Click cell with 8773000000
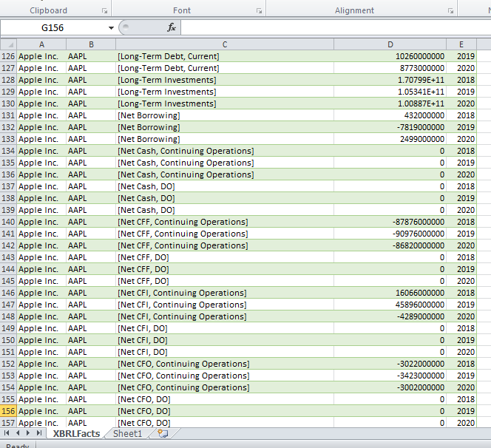The image size is (491, 448). pos(390,68)
